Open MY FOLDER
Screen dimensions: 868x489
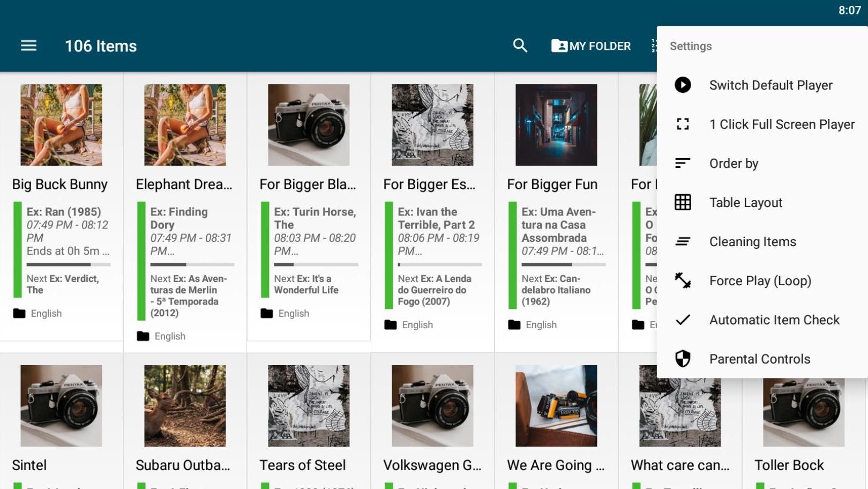coord(591,46)
